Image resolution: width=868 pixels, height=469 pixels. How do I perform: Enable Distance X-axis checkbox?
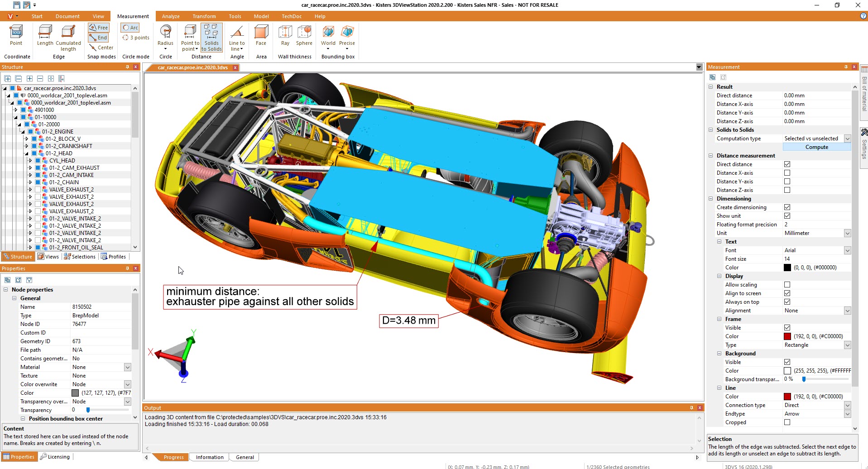pyautogui.click(x=787, y=173)
